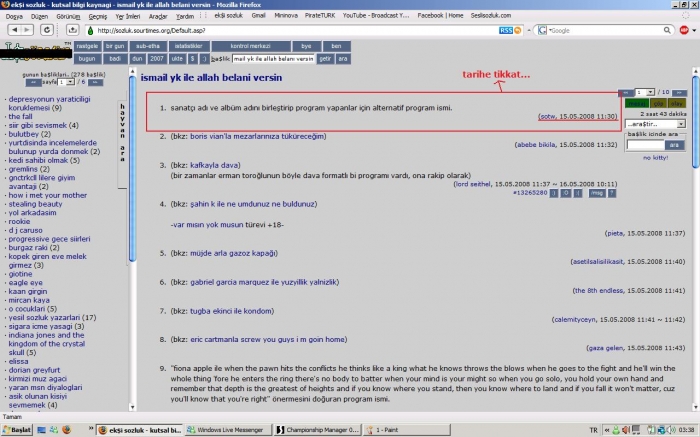The width and height of the screenshot is (700, 437).
Task: Go to next topics page in left panel
Action: [96, 83]
